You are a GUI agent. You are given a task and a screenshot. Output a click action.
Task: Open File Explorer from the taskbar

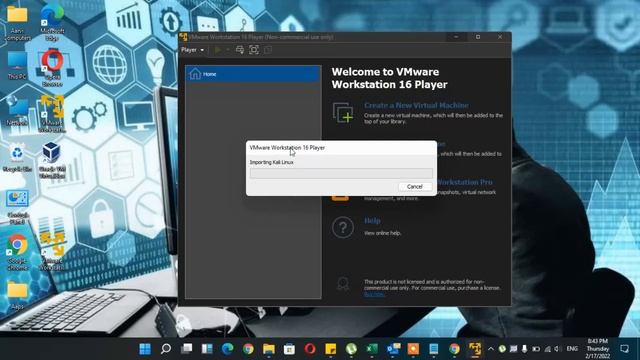pos(269,349)
